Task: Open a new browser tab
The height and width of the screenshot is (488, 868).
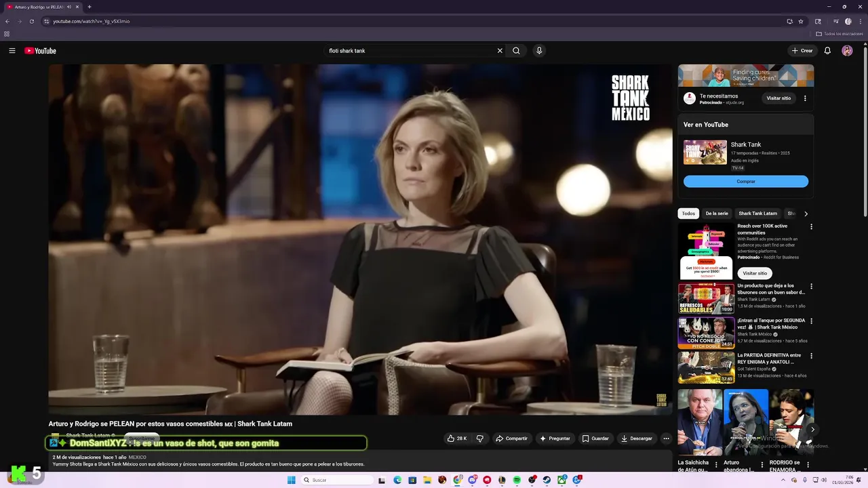Action: coord(89,7)
